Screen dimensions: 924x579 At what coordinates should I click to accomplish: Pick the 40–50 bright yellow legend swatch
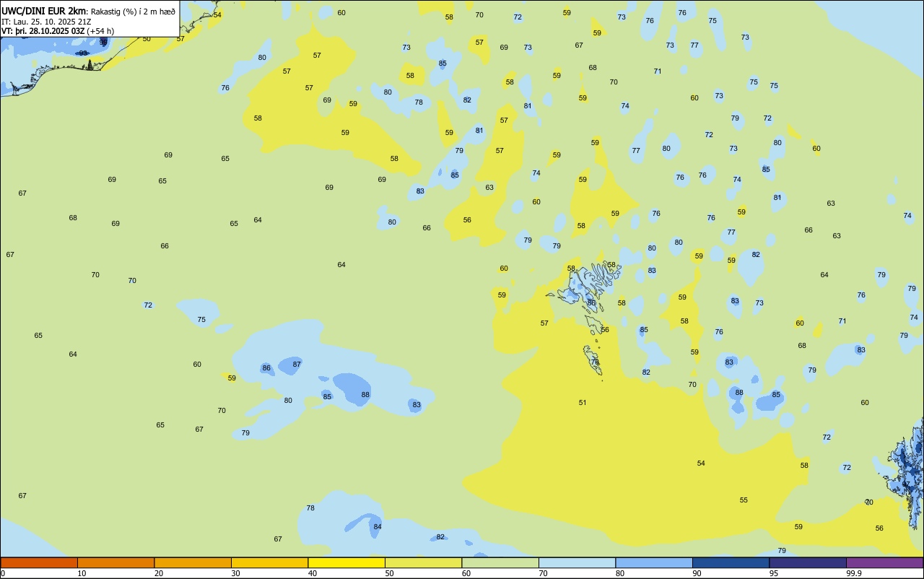(346, 562)
